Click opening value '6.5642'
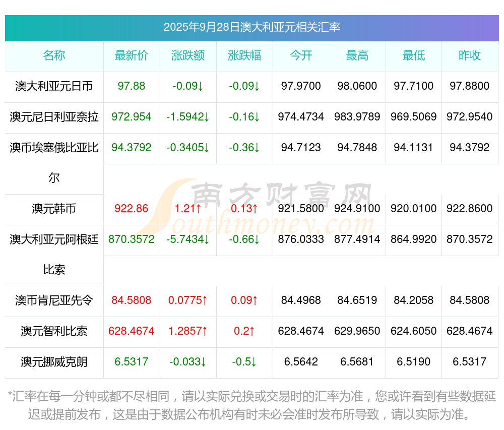The image size is (504, 430). click(301, 362)
